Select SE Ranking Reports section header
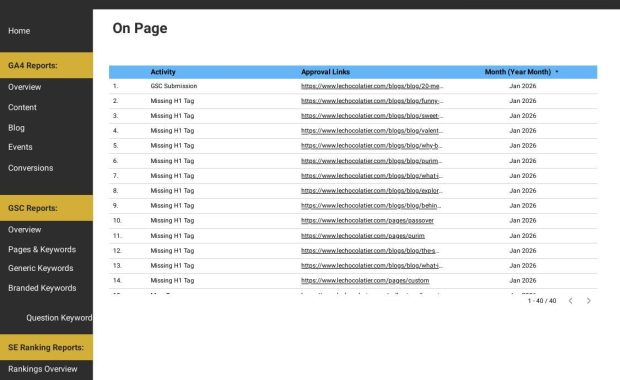The image size is (620, 380). [x=46, y=347]
